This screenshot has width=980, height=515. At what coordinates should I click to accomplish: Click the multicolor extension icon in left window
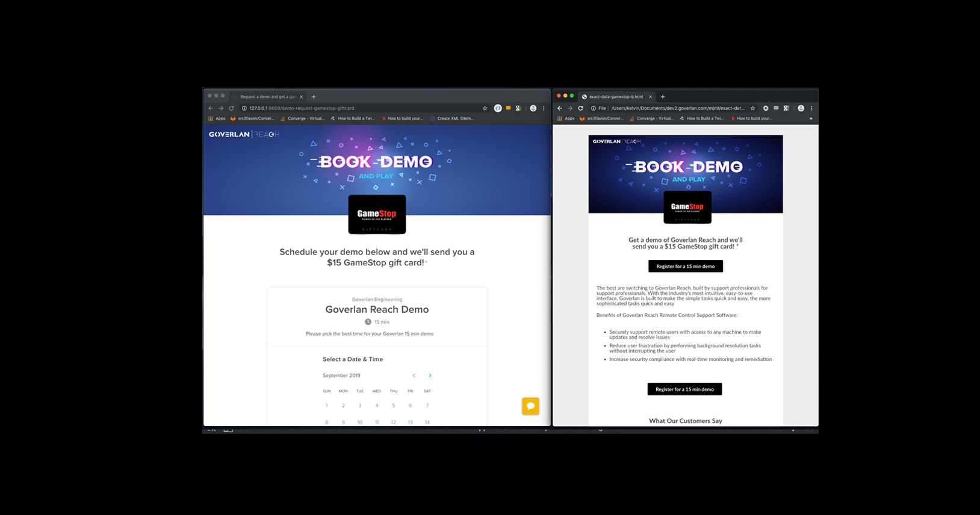click(x=518, y=108)
